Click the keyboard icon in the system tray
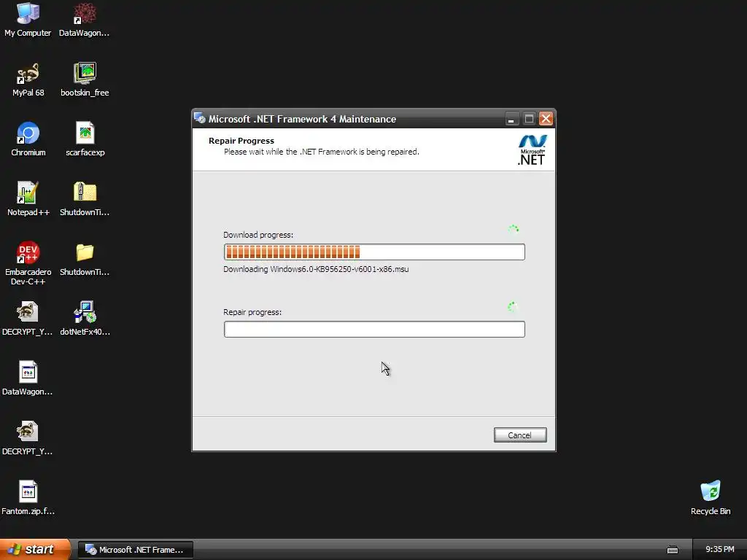The image size is (747, 560). (672, 550)
